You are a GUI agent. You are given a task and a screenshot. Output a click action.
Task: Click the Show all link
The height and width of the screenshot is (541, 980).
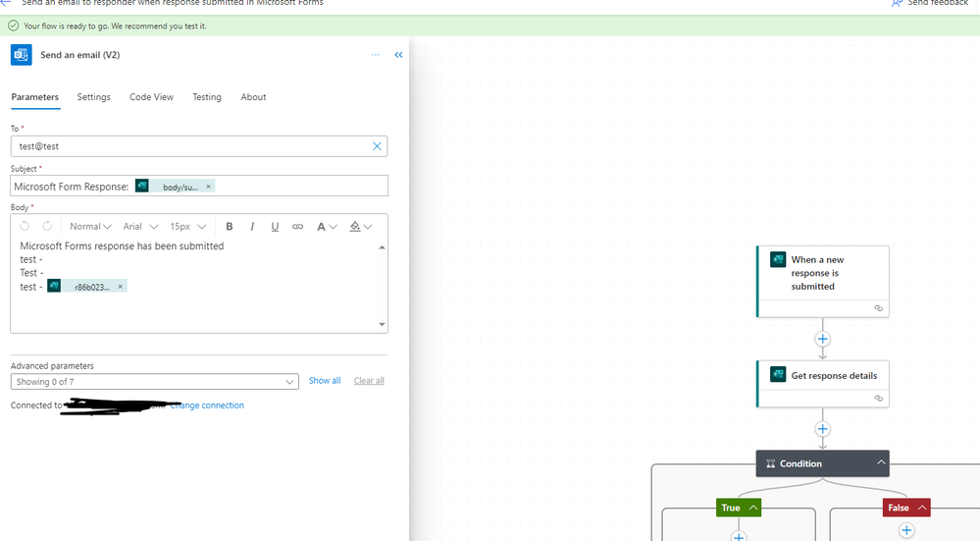325,380
